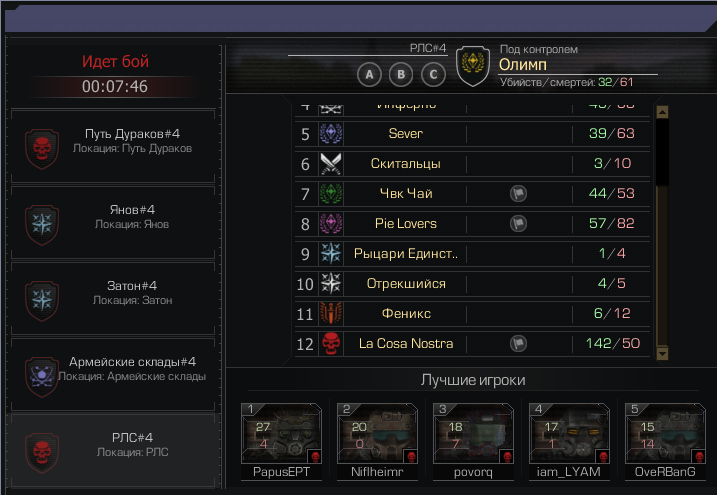Select the Sever clan row
Screen dimensions: 717x495
pos(472,133)
